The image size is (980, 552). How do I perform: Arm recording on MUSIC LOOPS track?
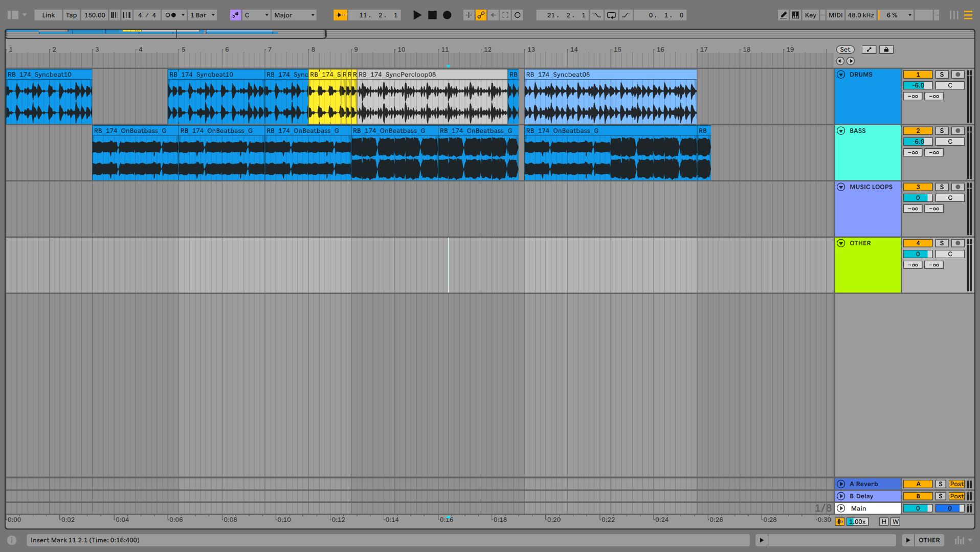tap(957, 187)
